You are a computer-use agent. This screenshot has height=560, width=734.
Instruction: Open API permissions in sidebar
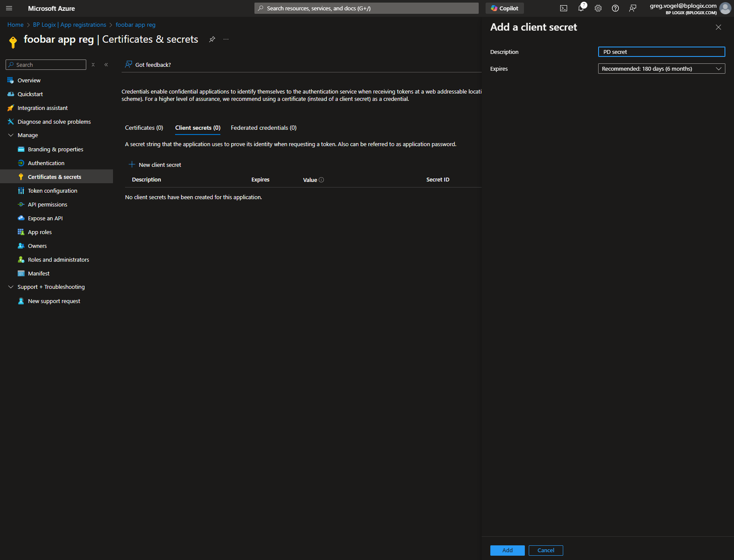click(47, 204)
